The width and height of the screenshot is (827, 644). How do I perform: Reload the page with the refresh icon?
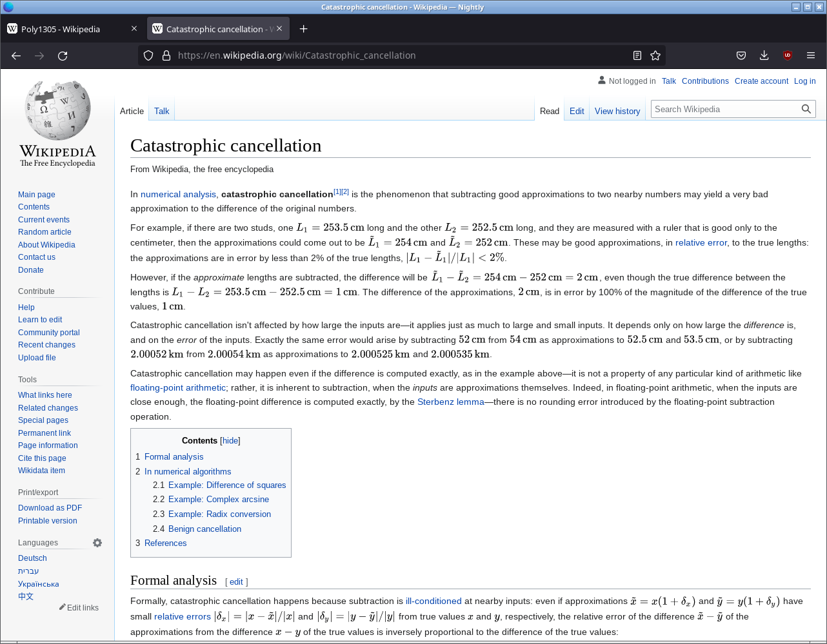pos(63,55)
